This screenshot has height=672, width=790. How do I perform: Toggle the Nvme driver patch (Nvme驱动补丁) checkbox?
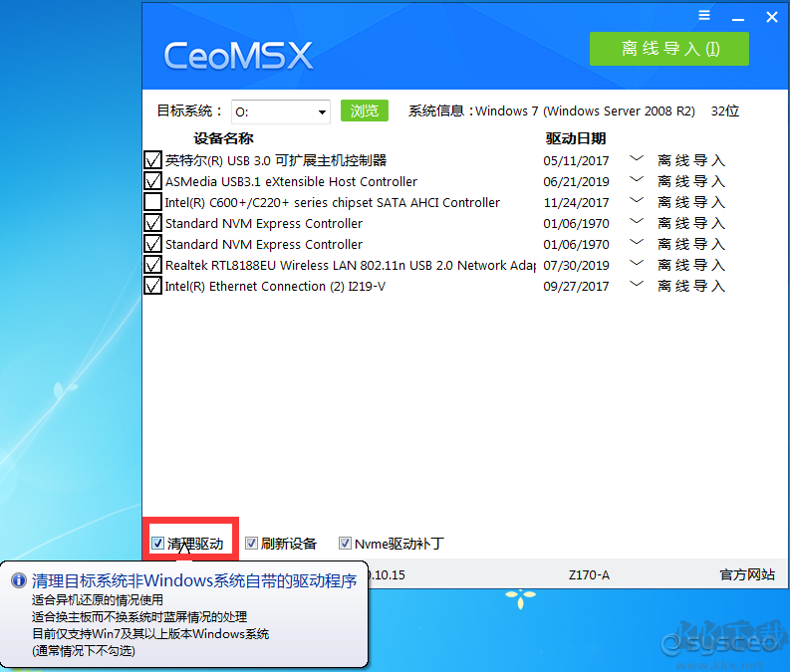click(x=345, y=544)
